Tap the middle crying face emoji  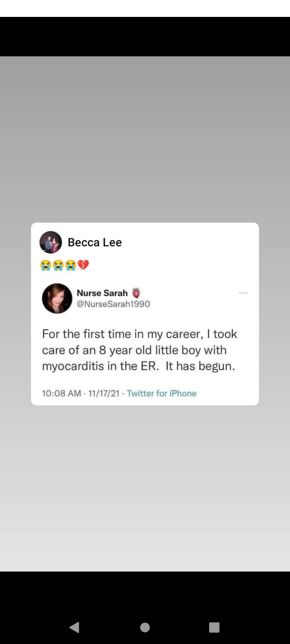(58, 265)
